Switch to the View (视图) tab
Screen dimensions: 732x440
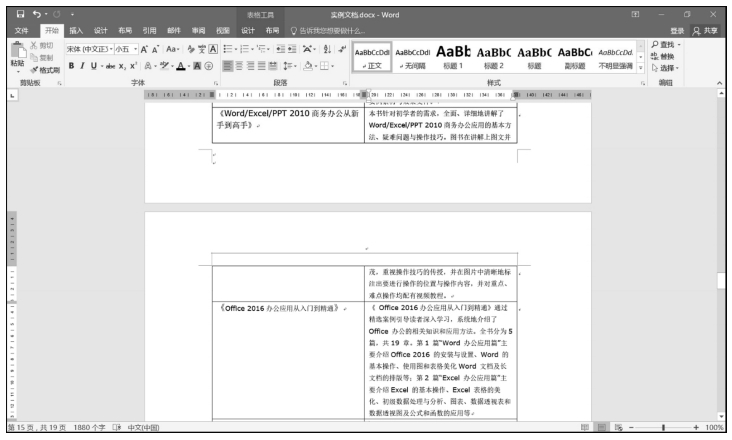click(223, 31)
